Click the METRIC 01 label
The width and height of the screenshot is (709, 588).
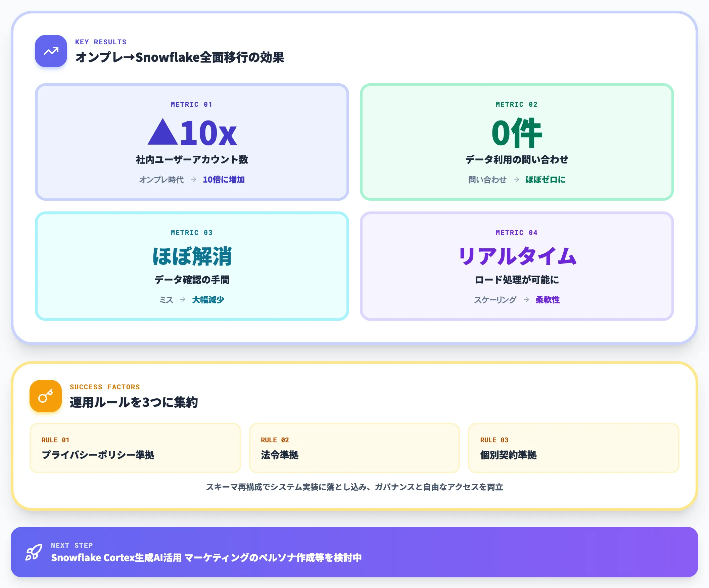tap(191, 104)
